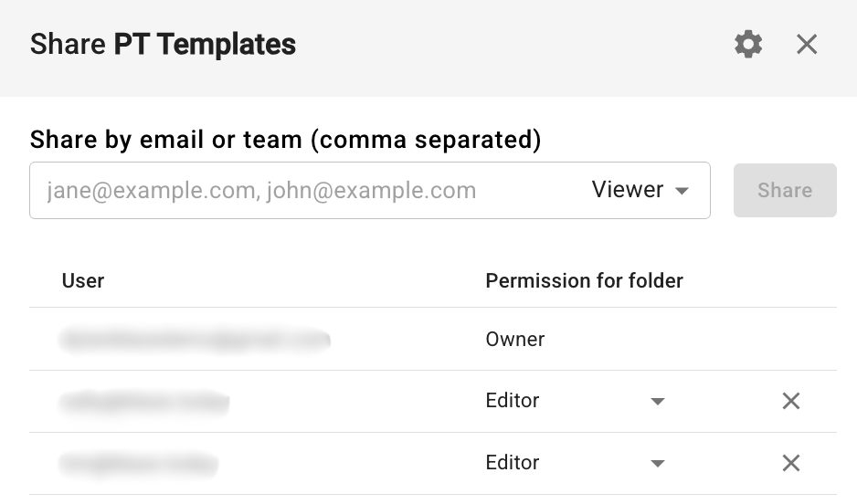Click the caret arrow beside Viewer
This screenshot has height=504, width=857.
tap(681, 191)
